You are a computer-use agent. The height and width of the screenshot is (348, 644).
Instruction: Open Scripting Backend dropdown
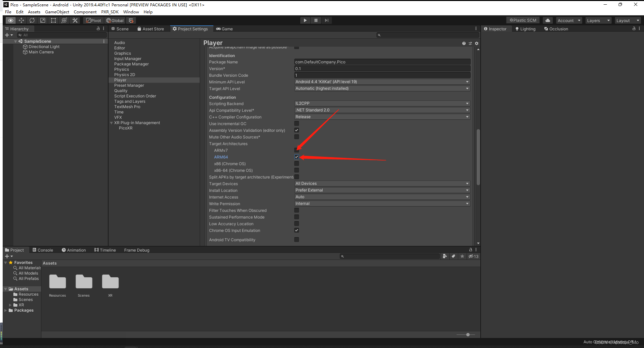pos(382,103)
